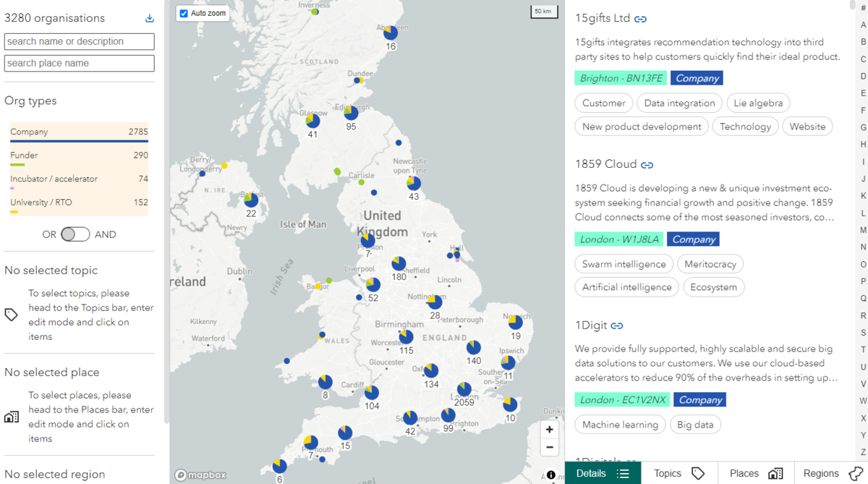Click the Aberdeen cluster labelled 16
The height and width of the screenshot is (484, 868).
click(x=391, y=33)
